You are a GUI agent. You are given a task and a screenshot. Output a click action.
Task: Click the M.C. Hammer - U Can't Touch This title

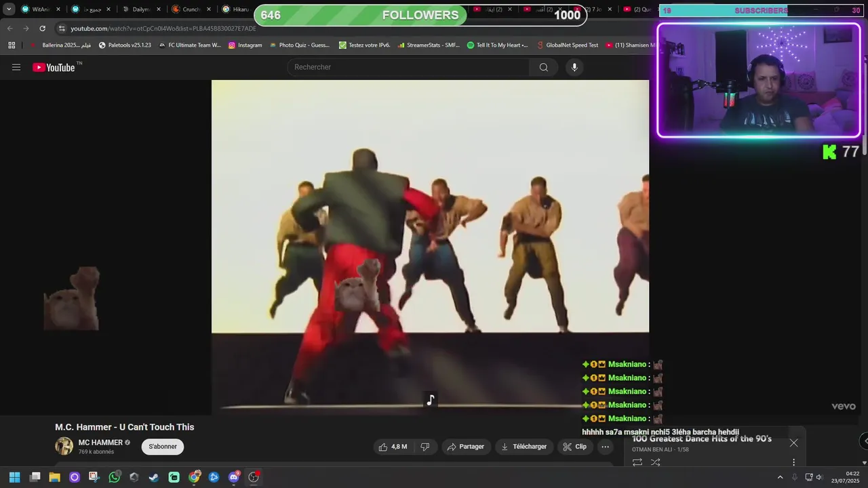click(125, 427)
